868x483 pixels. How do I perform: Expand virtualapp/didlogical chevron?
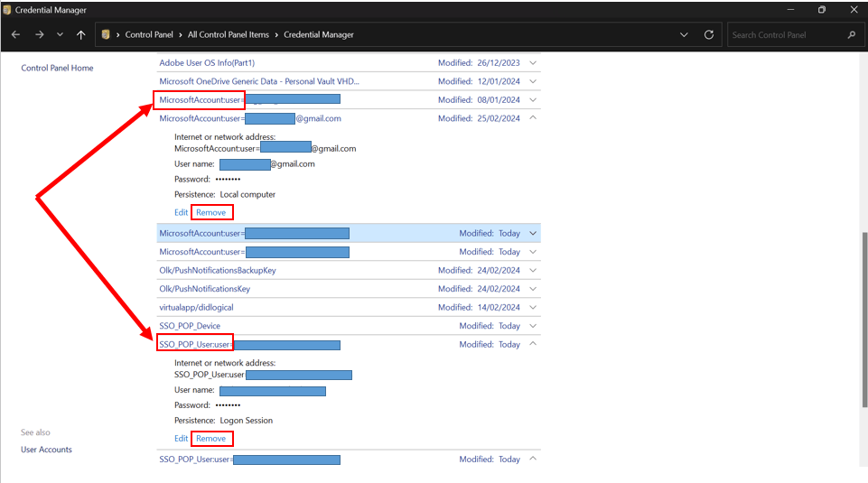[x=533, y=308]
